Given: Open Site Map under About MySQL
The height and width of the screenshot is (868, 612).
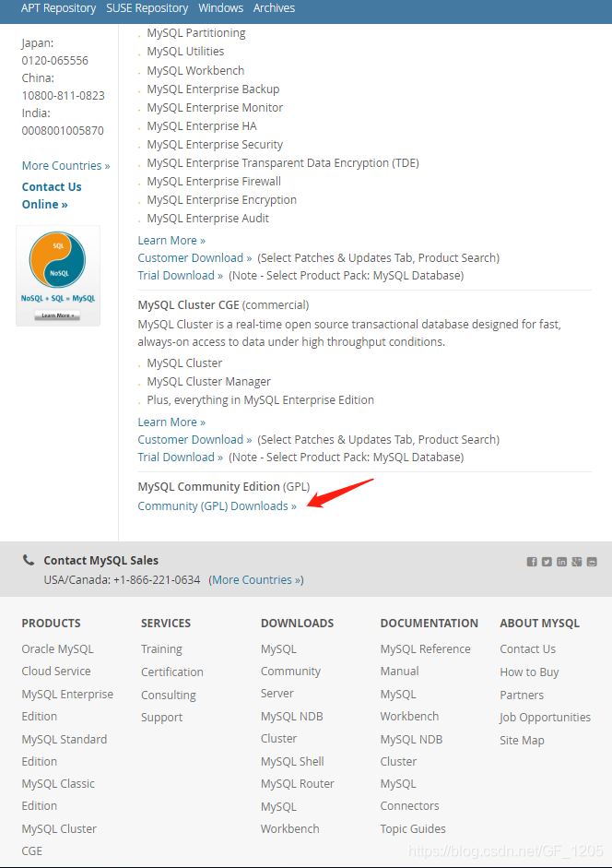Looking at the screenshot, I should (x=522, y=741).
